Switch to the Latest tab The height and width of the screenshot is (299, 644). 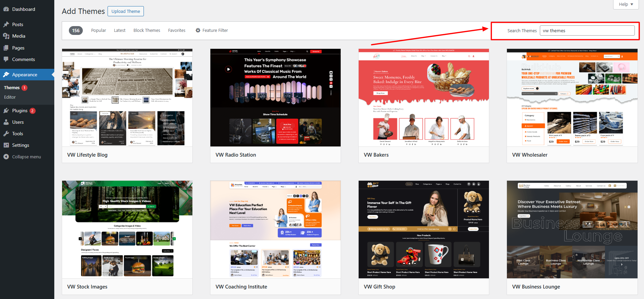coord(119,31)
